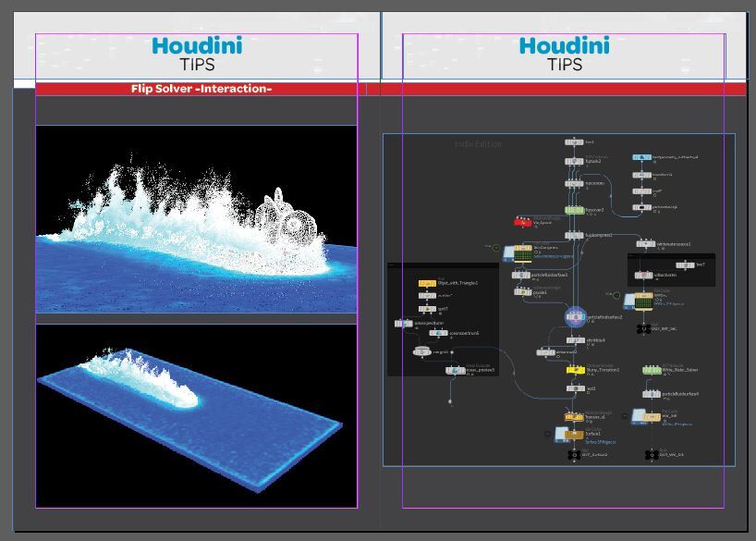Click the ocean_preview node
The height and width of the screenshot is (541, 756).
pyautogui.click(x=455, y=370)
